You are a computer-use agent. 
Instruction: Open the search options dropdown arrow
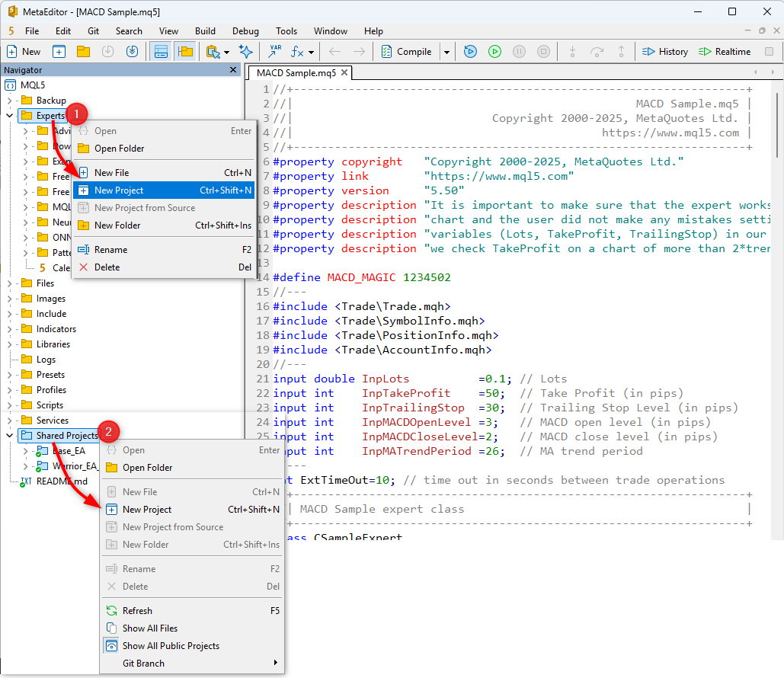(x=226, y=52)
